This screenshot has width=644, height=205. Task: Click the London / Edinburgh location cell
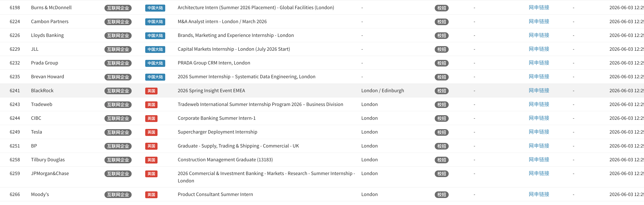coord(383,91)
